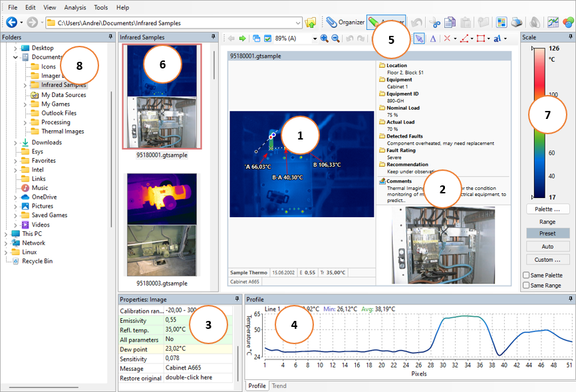Click the grey forward navigation arrow
The height and width of the screenshot is (392, 576).
[33, 23]
